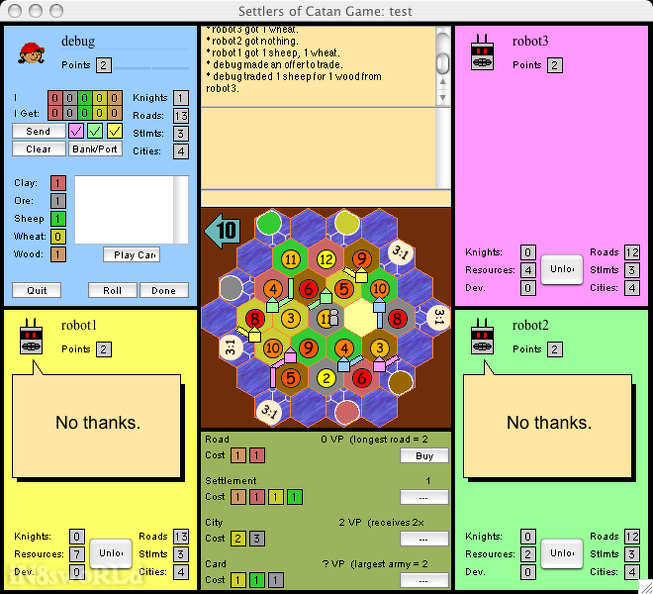Click the Quit button
The image size is (653, 594).
pyautogui.click(x=37, y=290)
